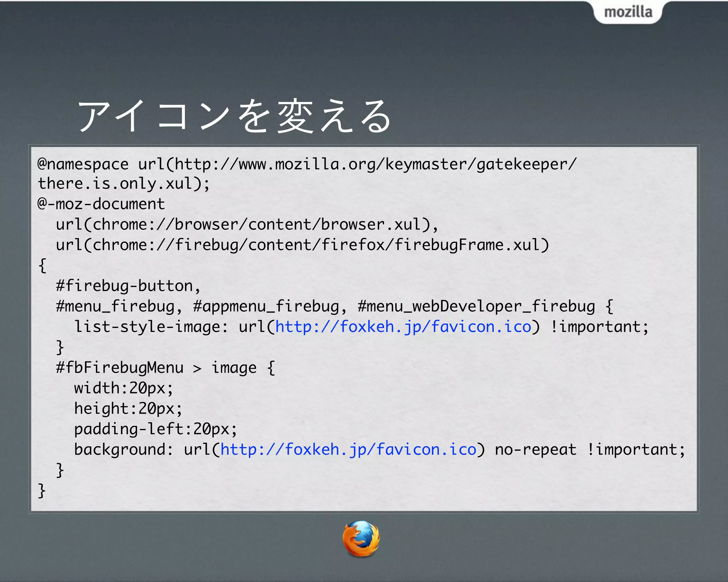Click the '#menu_firebug,' selector
The height and width of the screenshot is (582, 728).
click(x=119, y=307)
